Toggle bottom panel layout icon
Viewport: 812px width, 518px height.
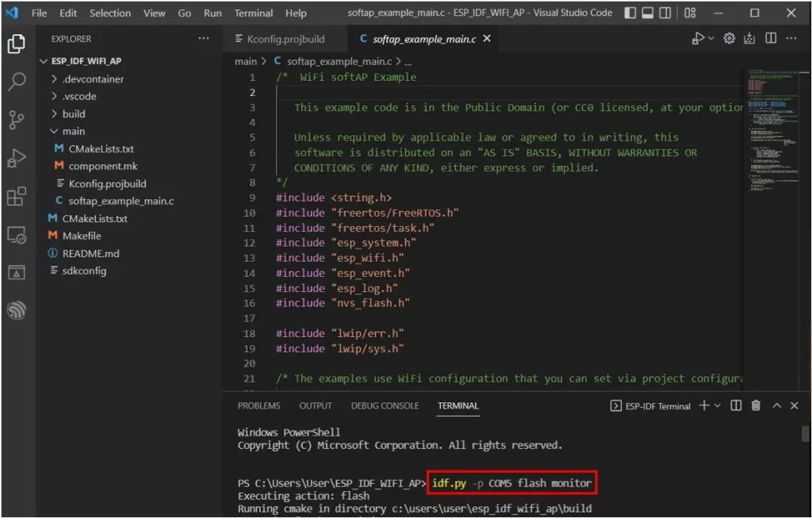point(647,13)
